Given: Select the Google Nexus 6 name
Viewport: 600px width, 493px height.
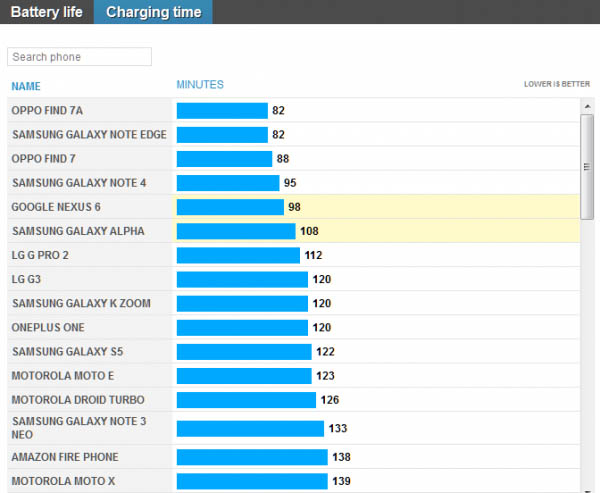Looking at the screenshot, I should tap(56, 207).
